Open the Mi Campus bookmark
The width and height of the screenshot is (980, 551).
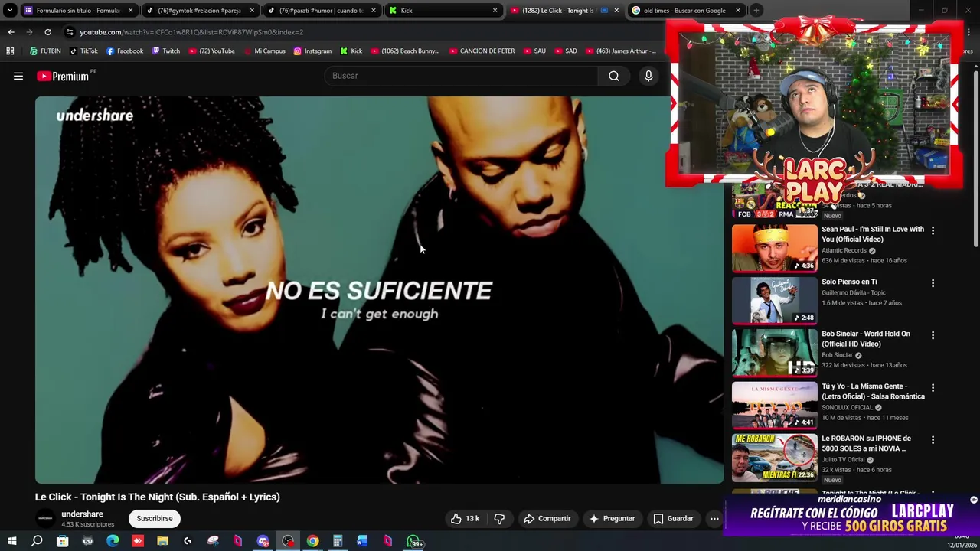pos(264,51)
